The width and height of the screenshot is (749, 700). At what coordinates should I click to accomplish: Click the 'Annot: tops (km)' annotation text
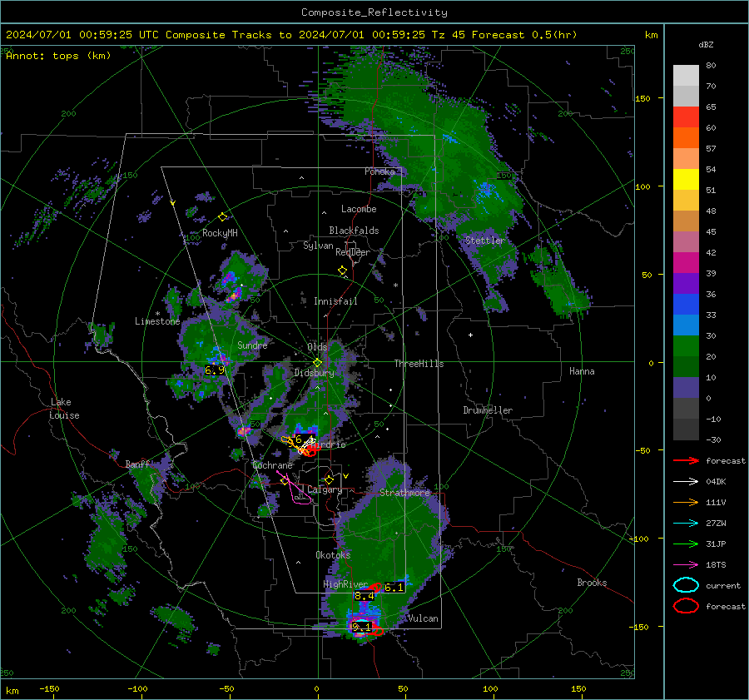pyautogui.click(x=58, y=56)
